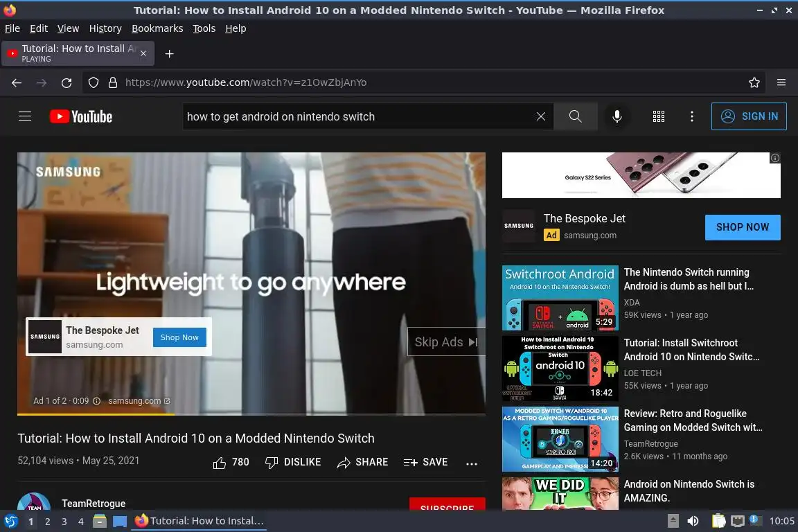798x532 pixels.
Task: Open the Firefox application menu
Action: click(781, 82)
